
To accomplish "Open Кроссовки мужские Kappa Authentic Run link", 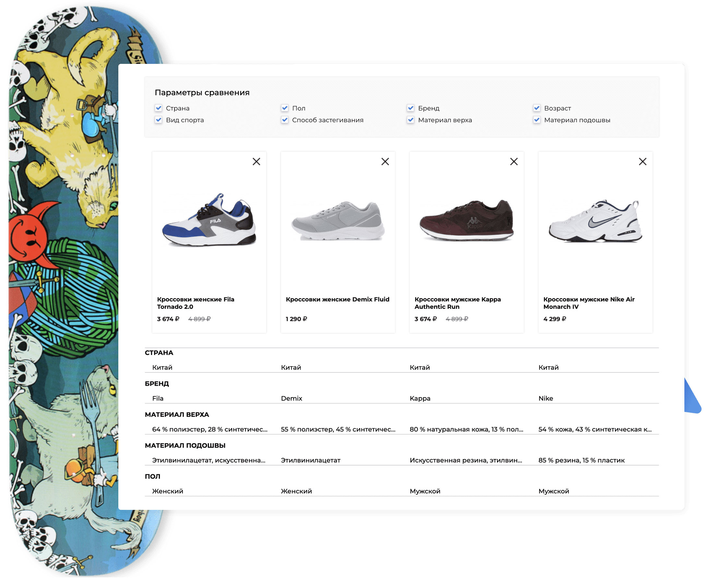I will coord(457,303).
